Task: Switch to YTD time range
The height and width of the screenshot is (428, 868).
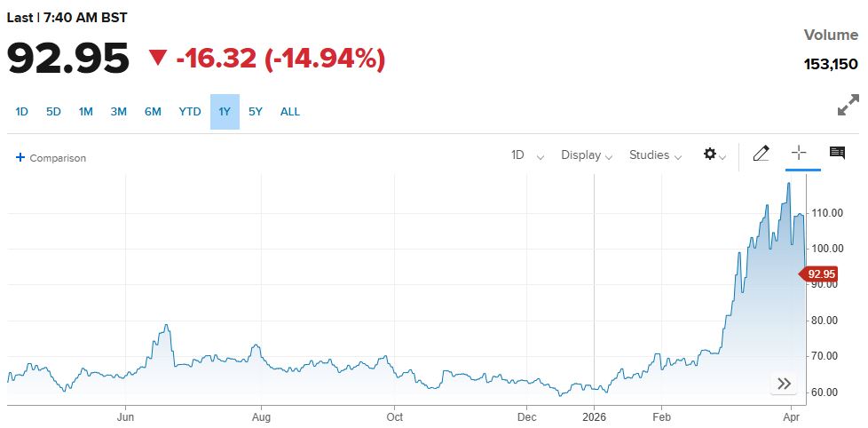Action: 190,112
